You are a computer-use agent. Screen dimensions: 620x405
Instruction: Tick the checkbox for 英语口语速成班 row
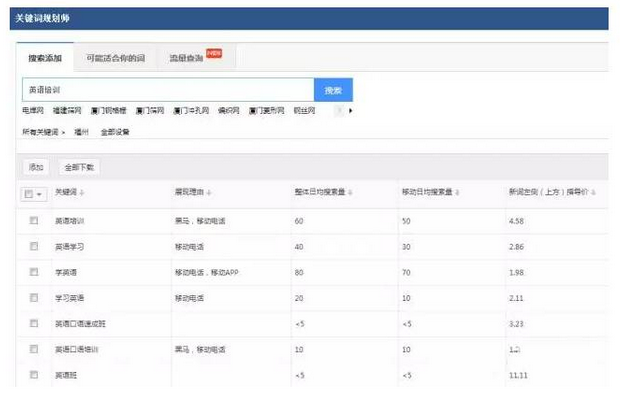tap(34, 323)
